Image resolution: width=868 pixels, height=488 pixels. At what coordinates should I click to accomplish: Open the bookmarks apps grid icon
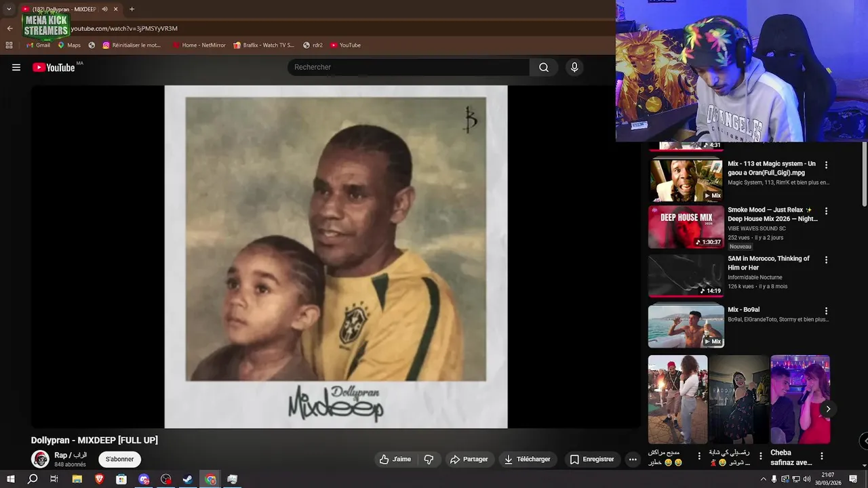[x=9, y=45]
